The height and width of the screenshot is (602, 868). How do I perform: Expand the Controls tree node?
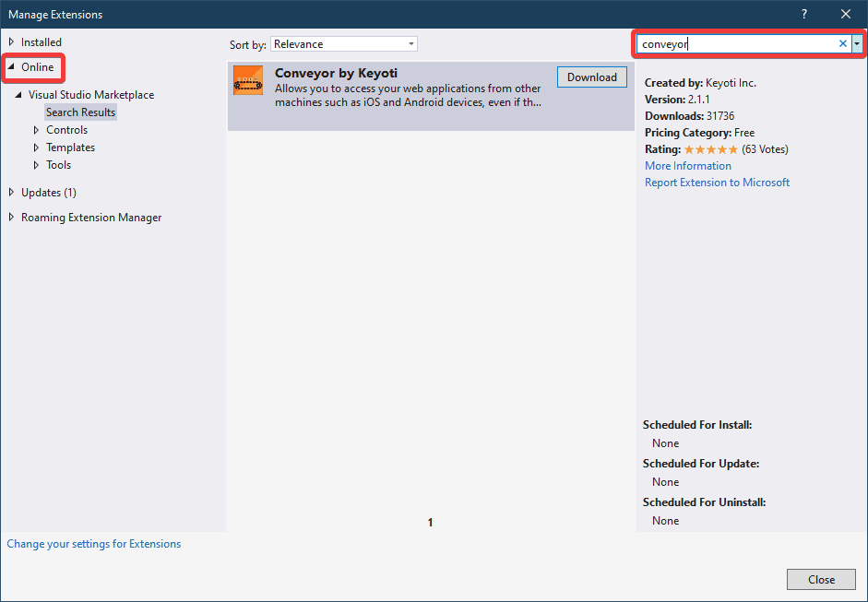36,130
